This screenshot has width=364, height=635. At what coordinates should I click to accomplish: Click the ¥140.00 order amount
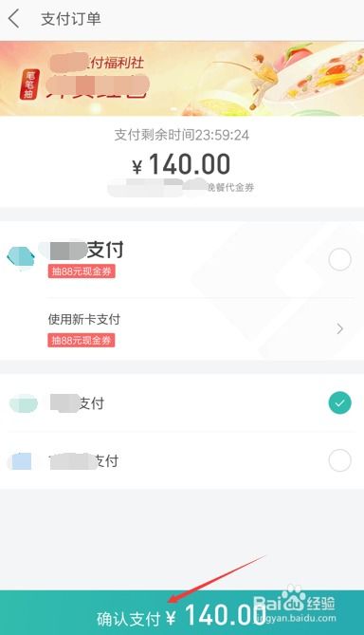pyautogui.click(x=182, y=164)
